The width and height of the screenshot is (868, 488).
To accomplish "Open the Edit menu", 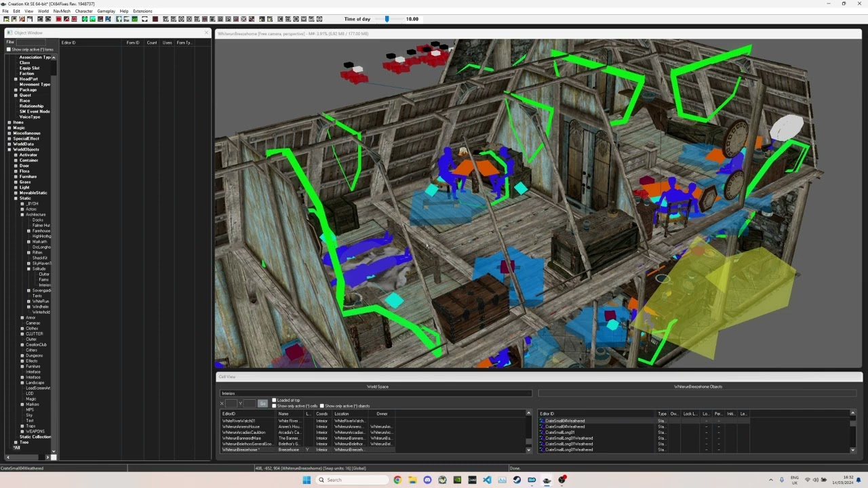I will coord(16,11).
